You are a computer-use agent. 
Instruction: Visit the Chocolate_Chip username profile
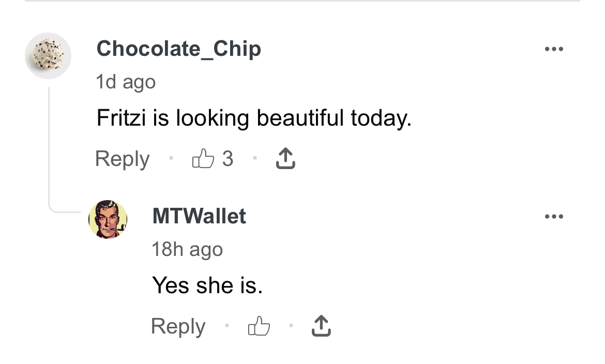(x=178, y=49)
